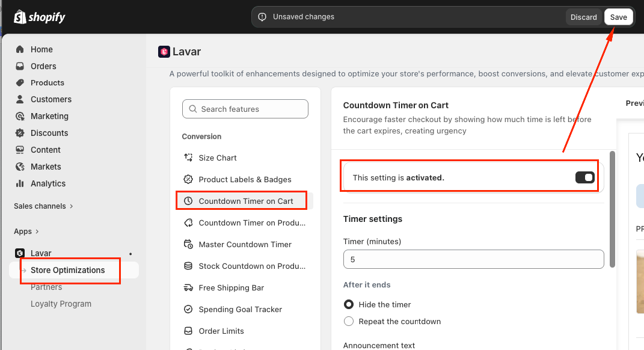Click the Shopify logo
The width and height of the screenshot is (644, 350).
pyautogui.click(x=40, y=17)
